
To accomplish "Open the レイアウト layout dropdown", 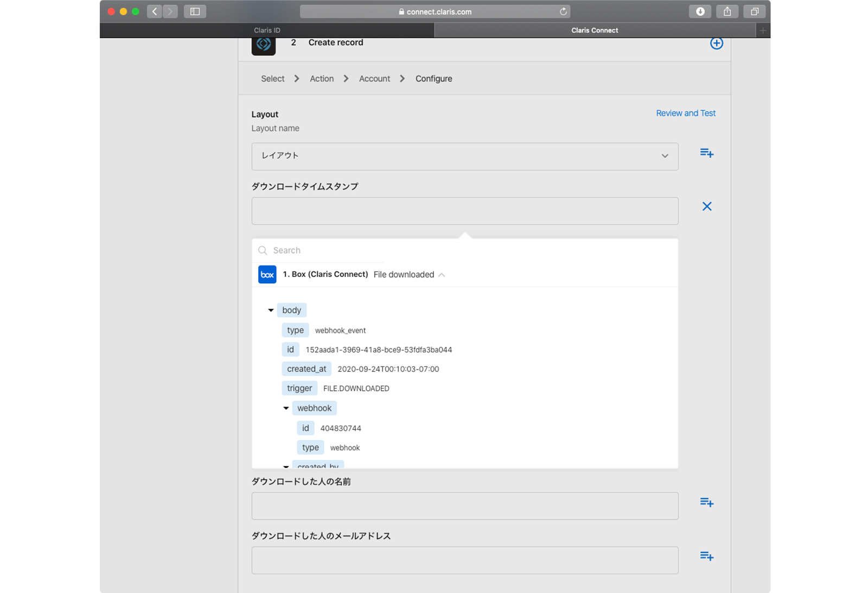I will pyautogui.click(x=464, y=156).
